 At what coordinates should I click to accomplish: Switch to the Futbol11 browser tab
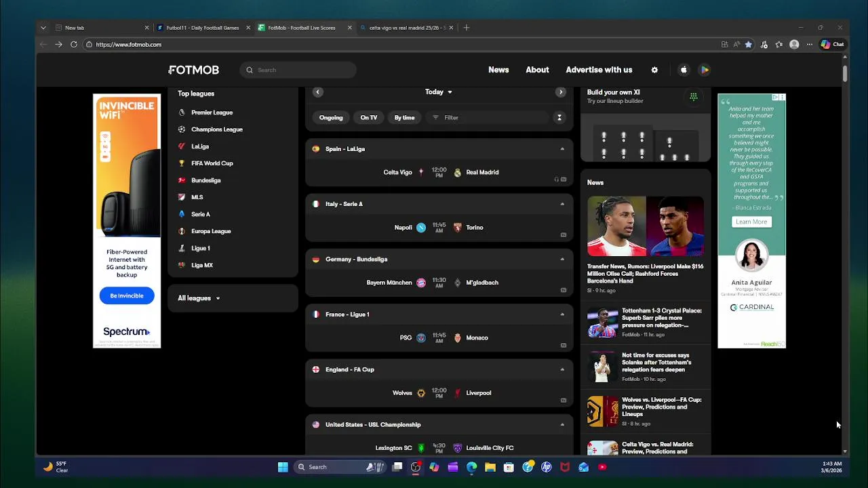203,28
